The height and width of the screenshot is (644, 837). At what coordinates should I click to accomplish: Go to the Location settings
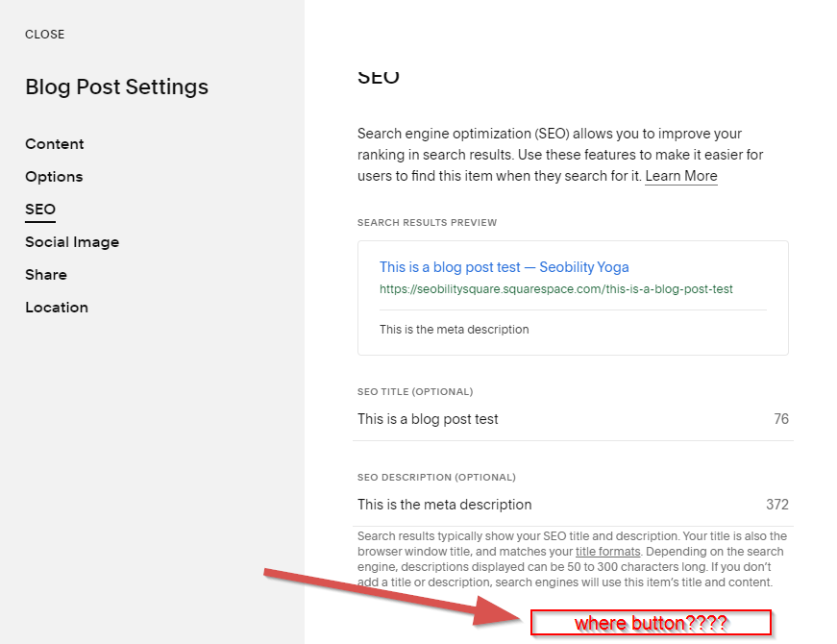coord(57,307)
